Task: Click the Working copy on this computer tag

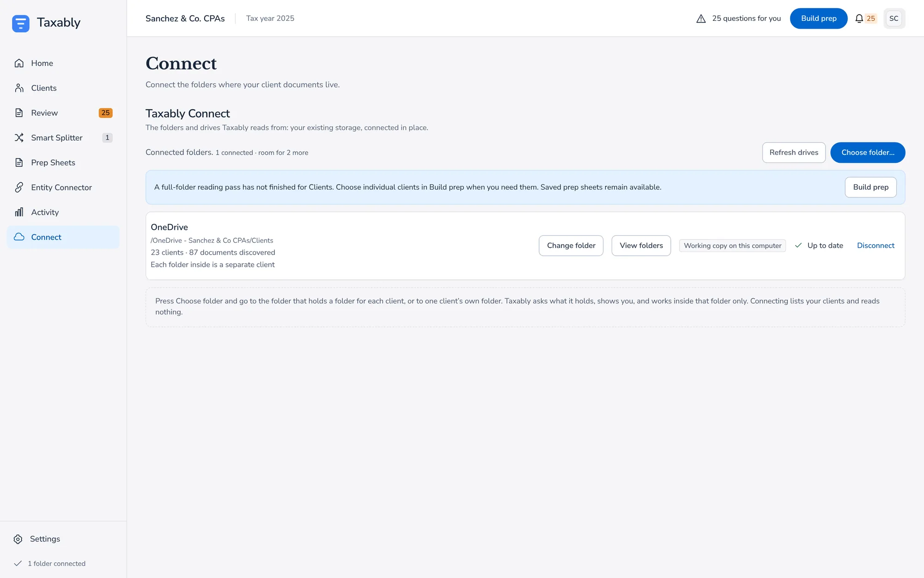Action: tap(732, 246)
